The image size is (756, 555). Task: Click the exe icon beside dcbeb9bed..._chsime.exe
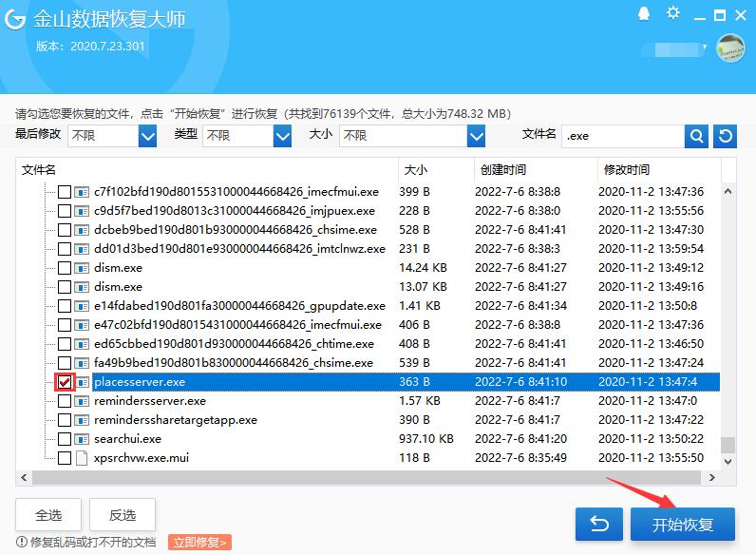click(82, 230)
